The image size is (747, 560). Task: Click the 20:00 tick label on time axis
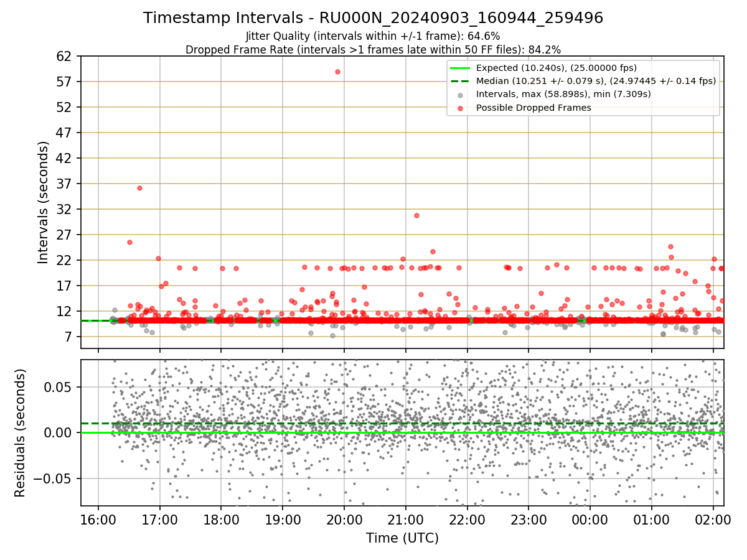click(344, 520)
